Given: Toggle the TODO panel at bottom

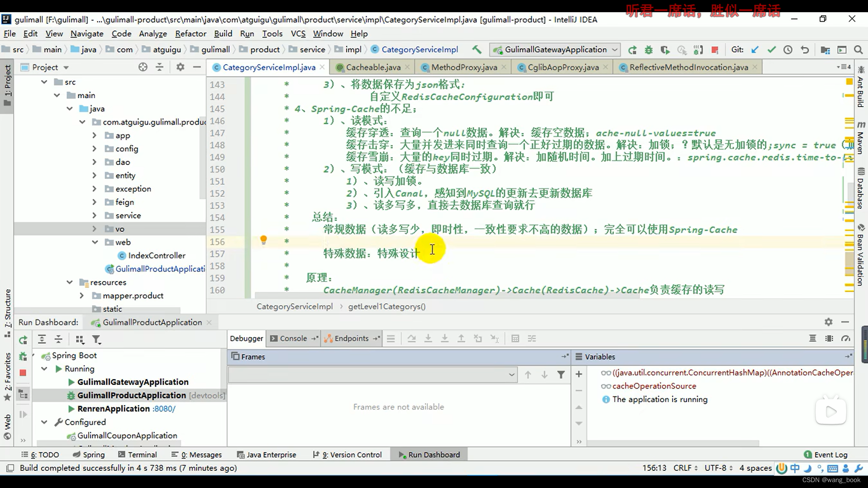Looking at the screenshot, I should click(x=44, y=454).
